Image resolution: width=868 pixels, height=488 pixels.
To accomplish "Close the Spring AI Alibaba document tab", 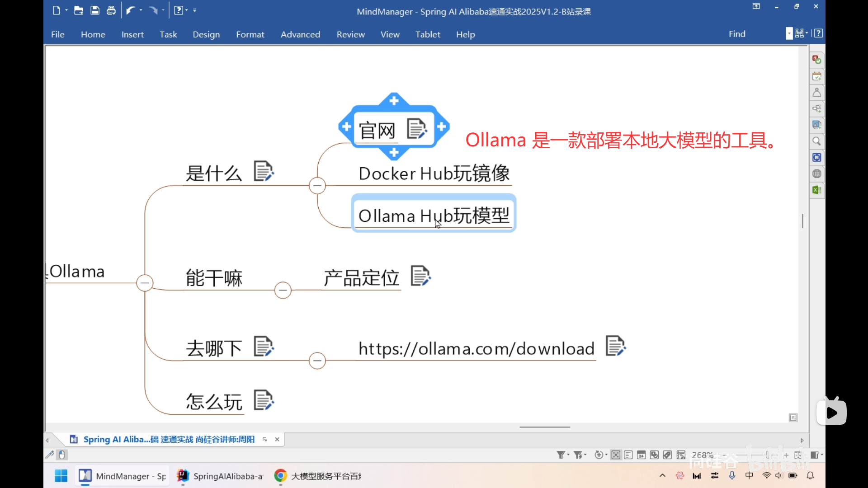I will click(277, 439).
